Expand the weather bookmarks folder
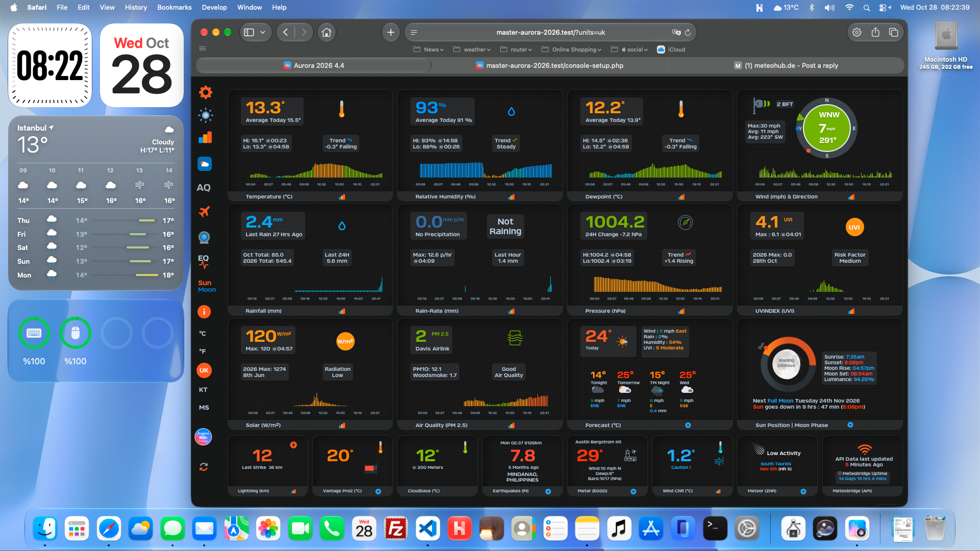 pyautogui.click(x=472, y=49)
